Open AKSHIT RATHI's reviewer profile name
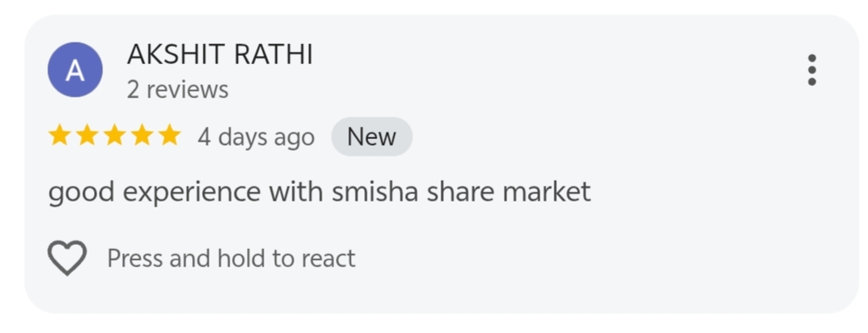The width and height of the screenshot is (868, 333). (219, 55)
